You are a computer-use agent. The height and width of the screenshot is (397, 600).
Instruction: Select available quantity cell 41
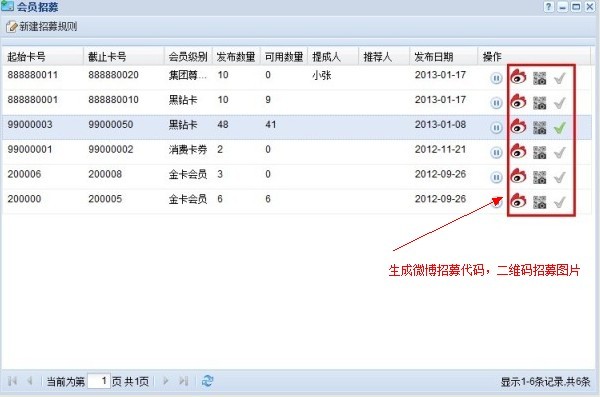tap(271, 124)
